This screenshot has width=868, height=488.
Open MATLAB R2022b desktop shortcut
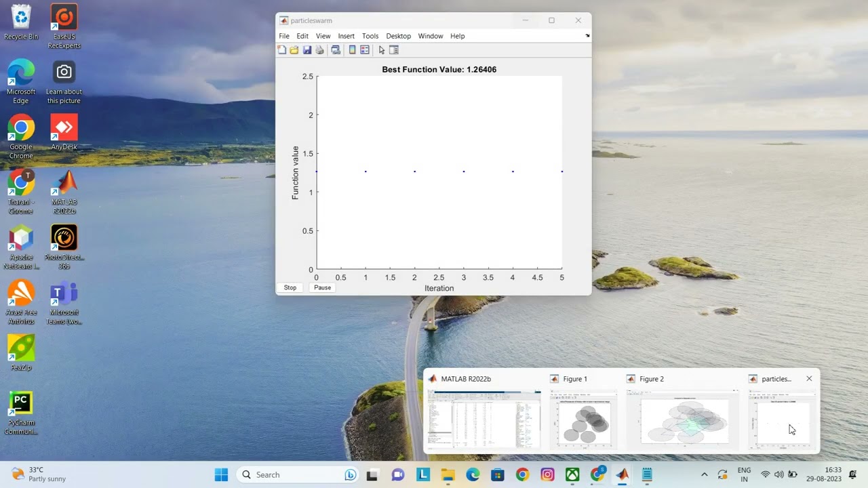tap(64, 192)
